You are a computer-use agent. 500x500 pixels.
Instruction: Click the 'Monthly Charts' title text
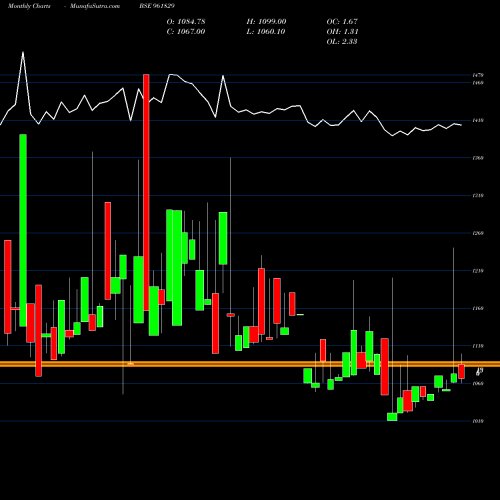click(29, 6)
